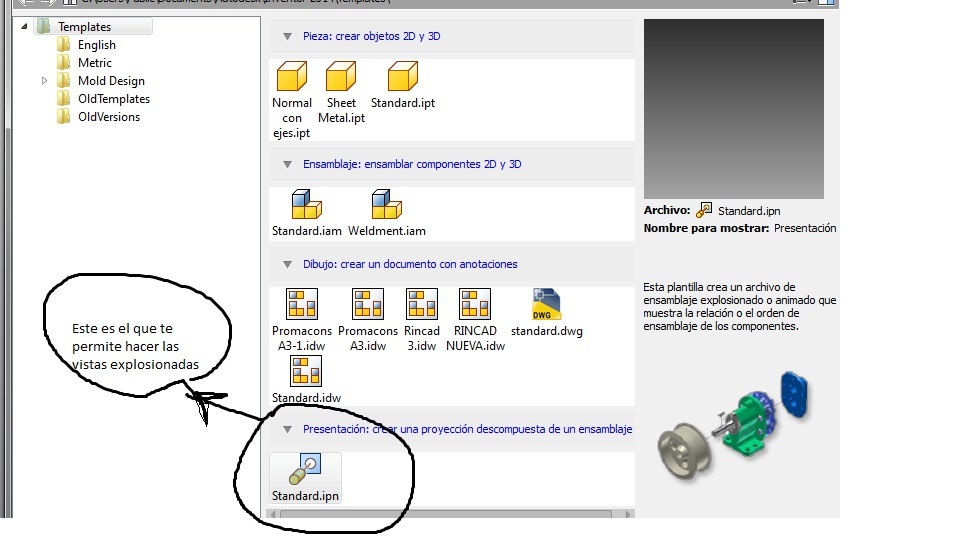
Task: Click the Ensamblaje section heading text
Action: click(412, 164)
